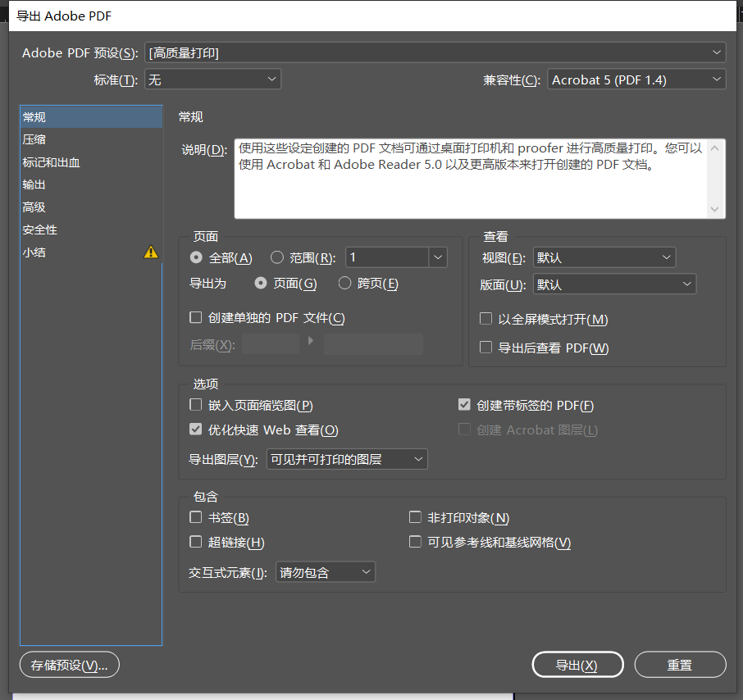743x700 pixels.
Task: Click inside the 说明 description text box
Action: (471, 179)
